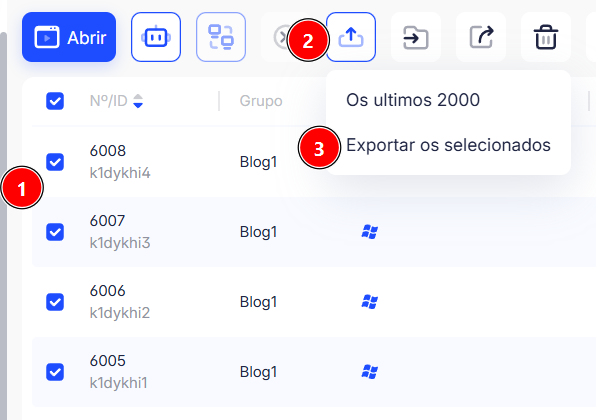Click the window synchronizer icon
The height and width of the screenshot is (420, 596).
pos(221,37)
